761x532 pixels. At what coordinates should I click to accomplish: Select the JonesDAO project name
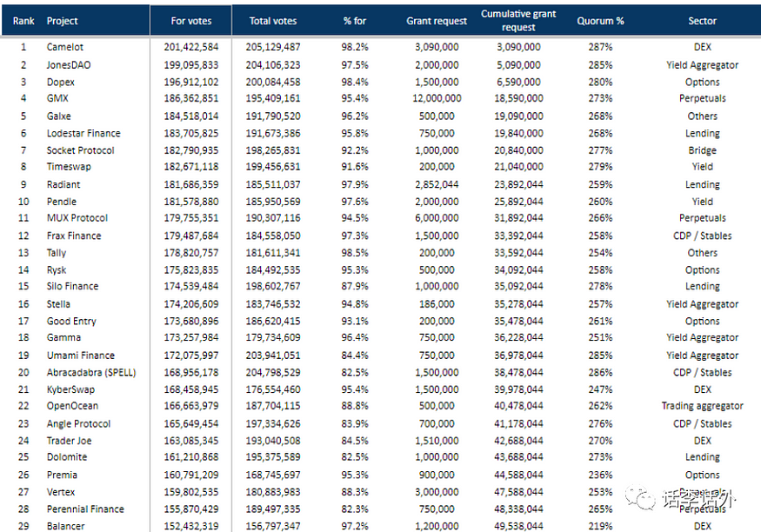pos(69,65)
